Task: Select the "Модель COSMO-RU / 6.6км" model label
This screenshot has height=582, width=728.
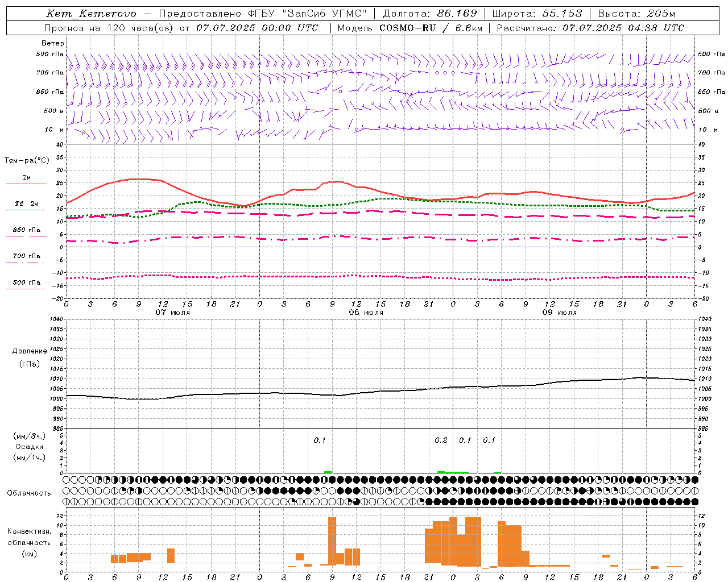Action: 409,28
